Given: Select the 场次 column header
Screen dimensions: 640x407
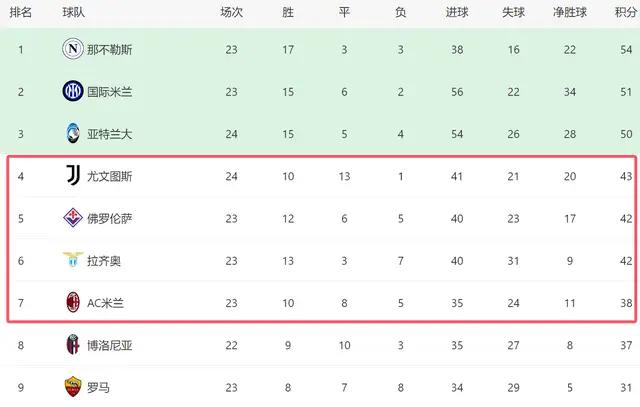Looking at the screenshot, I should (231, 12).
